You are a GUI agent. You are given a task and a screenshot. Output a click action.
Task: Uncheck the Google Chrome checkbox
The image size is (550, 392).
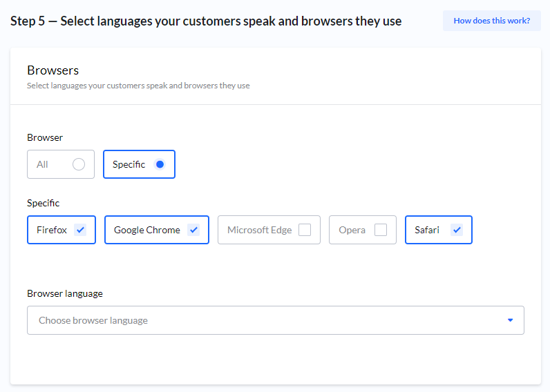pos(193,230)
